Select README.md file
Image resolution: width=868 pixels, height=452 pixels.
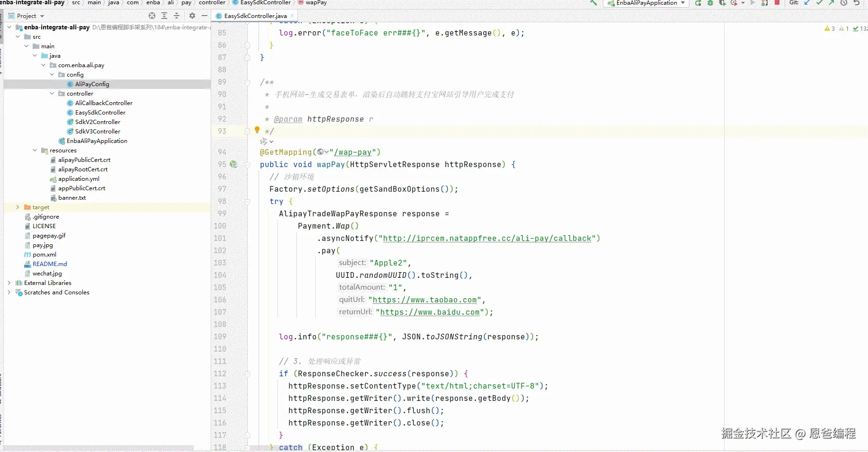(x=50, y=264)
